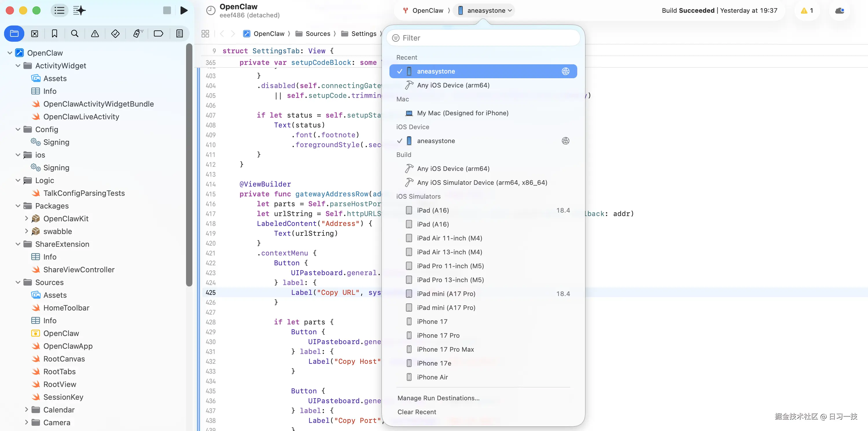Click the network globe icon on iOS Device aneasystone
Screen dimensions: 868x431
coord(565,141)
